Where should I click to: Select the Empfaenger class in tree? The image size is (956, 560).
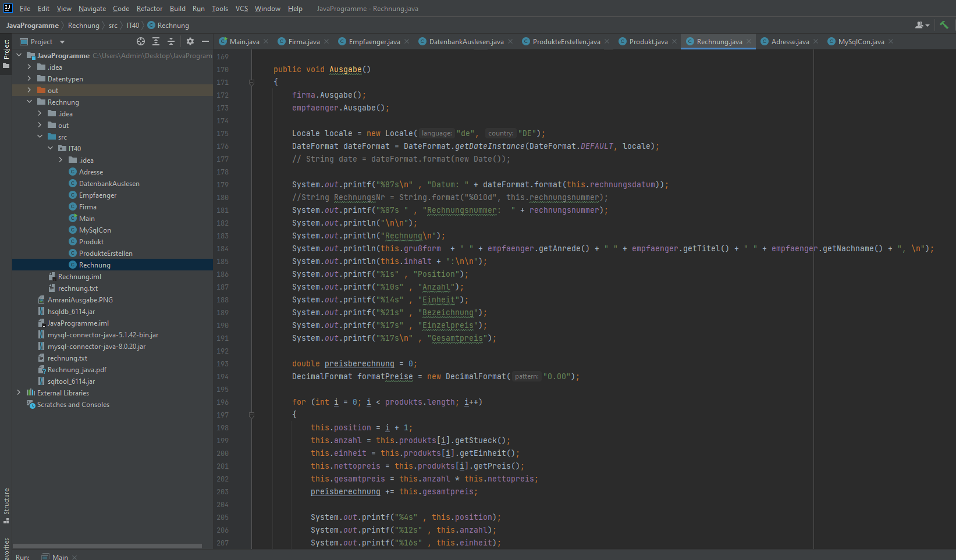[x=98, y=195]
